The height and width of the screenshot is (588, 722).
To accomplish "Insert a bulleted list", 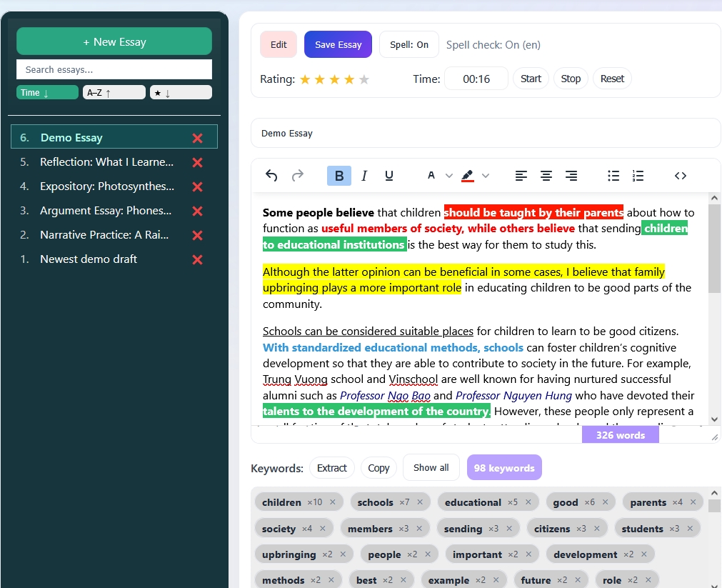I will point(613,176).
